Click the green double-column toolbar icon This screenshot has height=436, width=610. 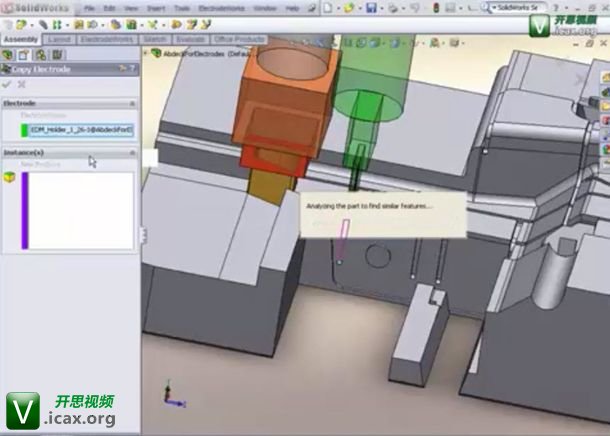(57, 25)
